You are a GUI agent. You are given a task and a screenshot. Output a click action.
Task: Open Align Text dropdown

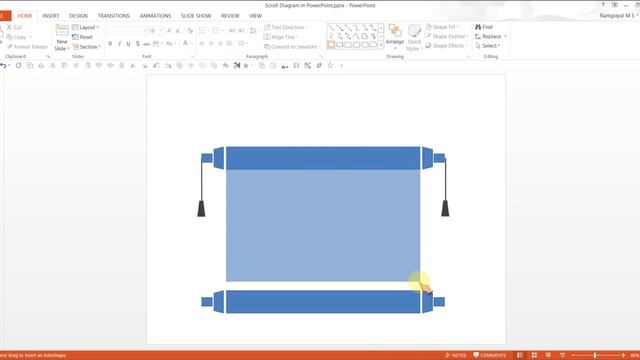(281, 37)
